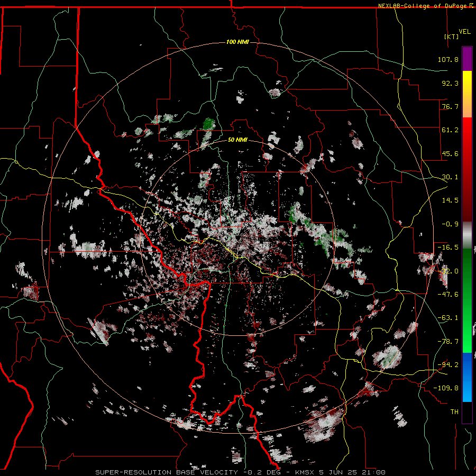The width and height of the screenshot is (476, 476).
Task: Pick the gray near-zero segment of the color bar
Action: 467,235
